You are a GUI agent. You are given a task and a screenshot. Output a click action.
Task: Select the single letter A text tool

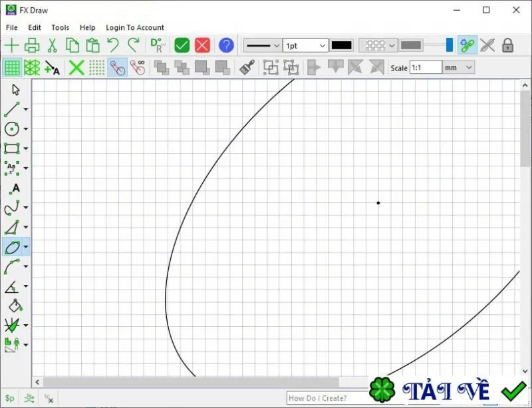[x=15, y=188]
